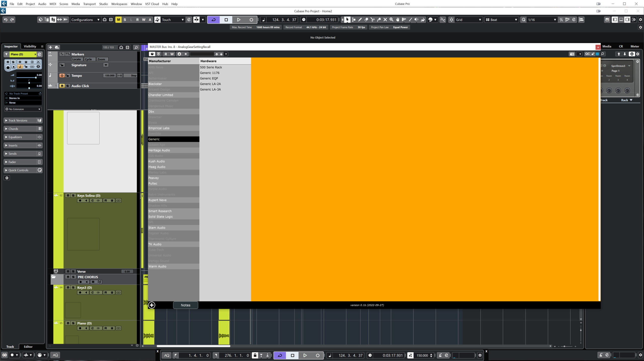
Task: Choose Generic LA-2A in Hardware list
Action: click(210, 84)
